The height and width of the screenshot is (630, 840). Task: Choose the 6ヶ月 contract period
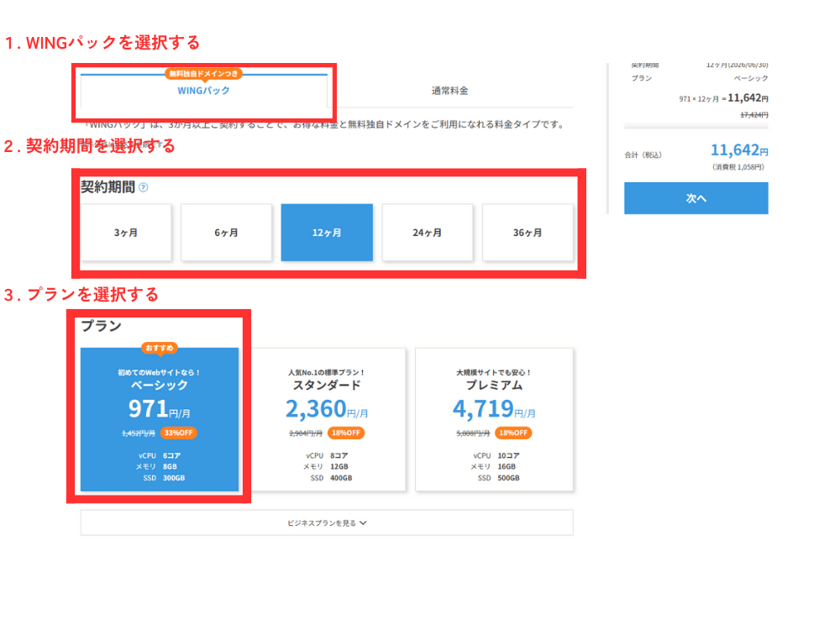(x=226, y=233)
